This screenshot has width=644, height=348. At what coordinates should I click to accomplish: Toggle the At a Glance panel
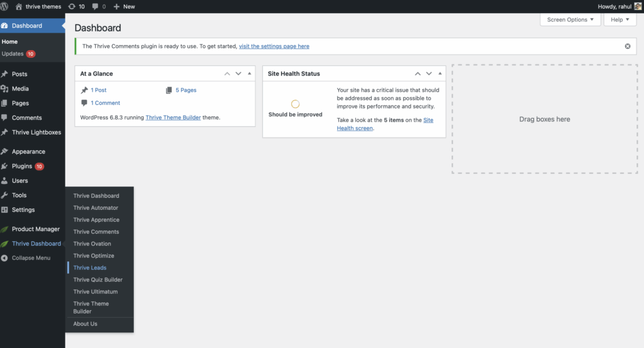pos(250,73)
